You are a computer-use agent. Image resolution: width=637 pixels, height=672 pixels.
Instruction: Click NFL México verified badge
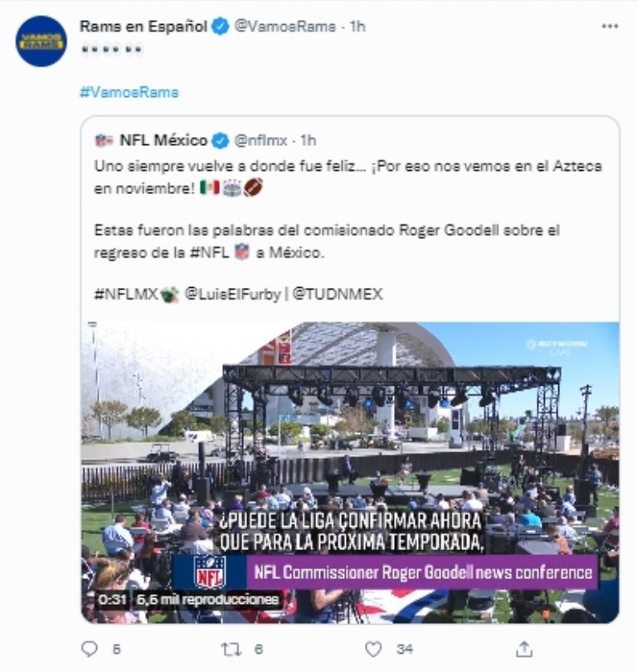[221, 140]
